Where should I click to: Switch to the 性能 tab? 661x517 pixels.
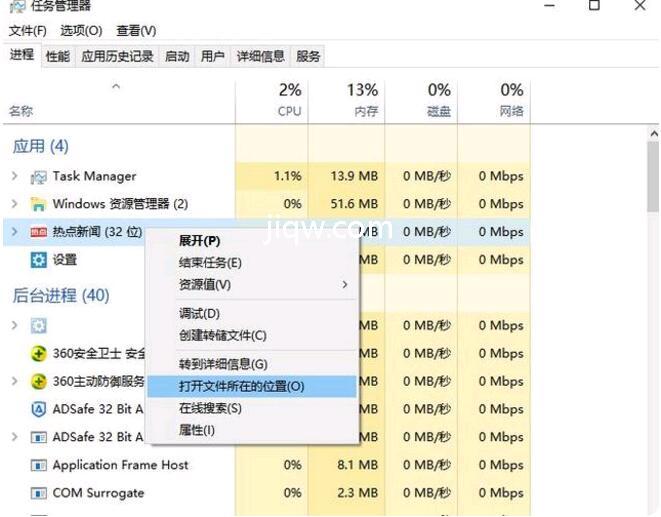pos(58,57)
